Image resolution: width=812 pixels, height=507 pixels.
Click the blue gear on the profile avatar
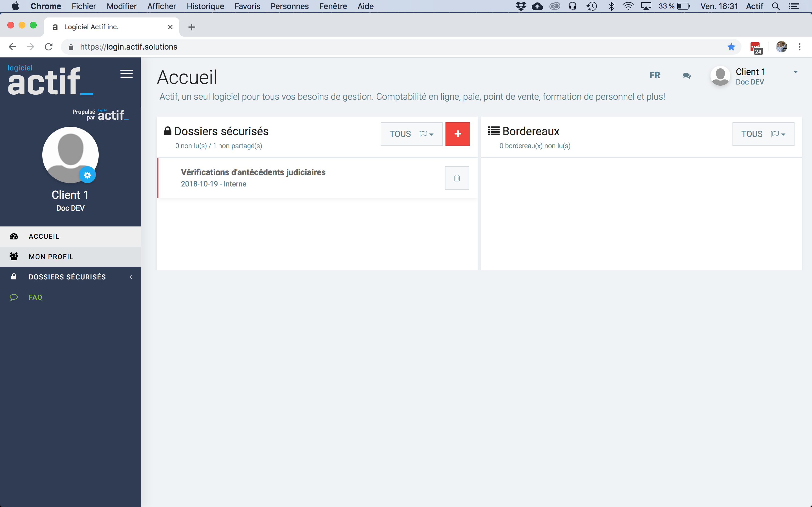pyautogui.click(x=87, y=175)
